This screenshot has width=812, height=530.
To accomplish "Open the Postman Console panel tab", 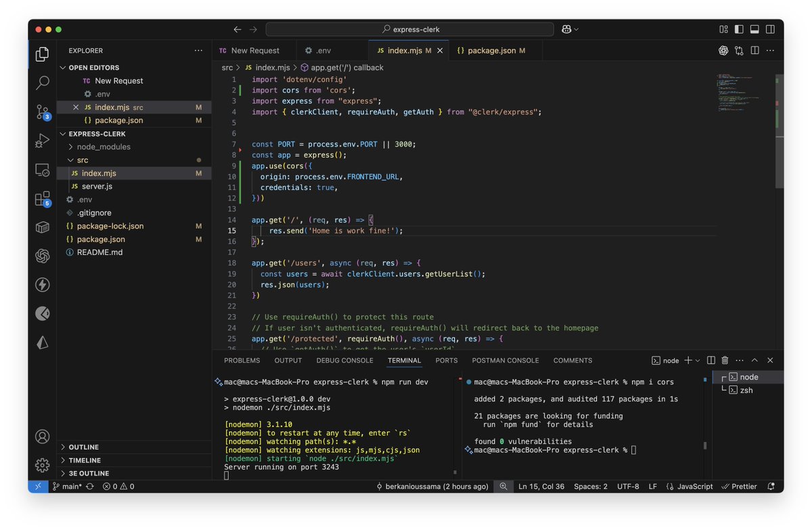I will (505, 361).
